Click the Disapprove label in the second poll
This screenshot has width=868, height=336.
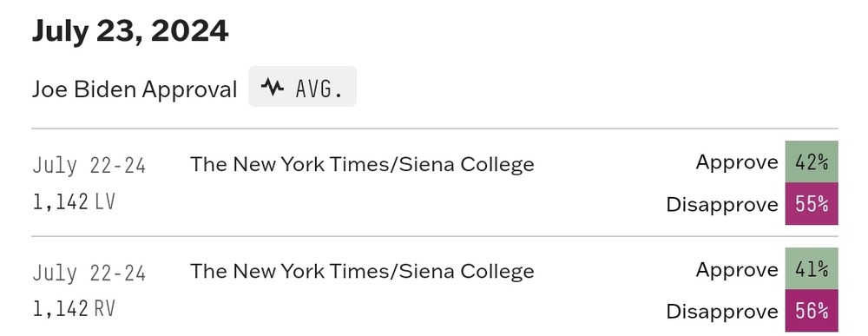(x=722, y=312)
